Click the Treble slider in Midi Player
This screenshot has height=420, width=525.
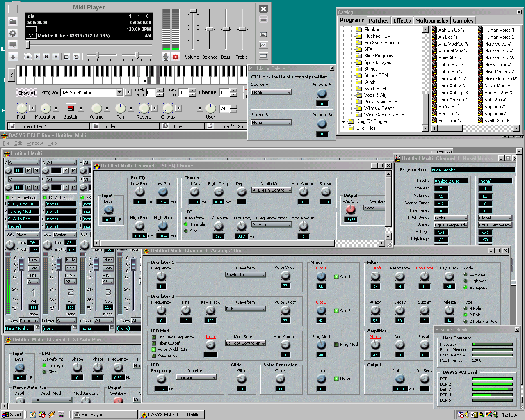242,29
